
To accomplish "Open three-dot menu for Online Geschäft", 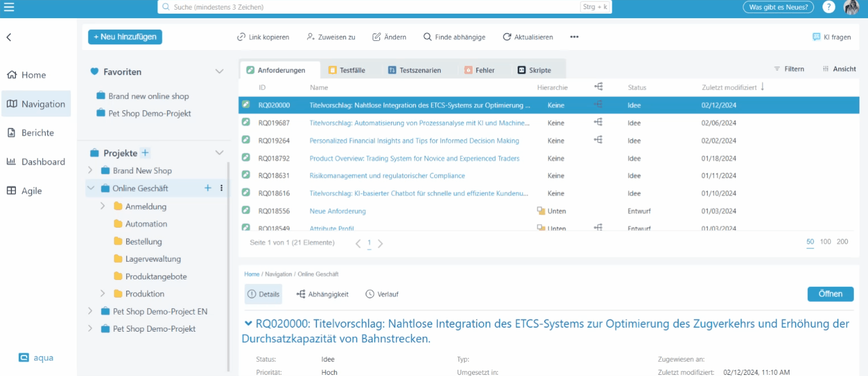I will [x=222, y=188].
